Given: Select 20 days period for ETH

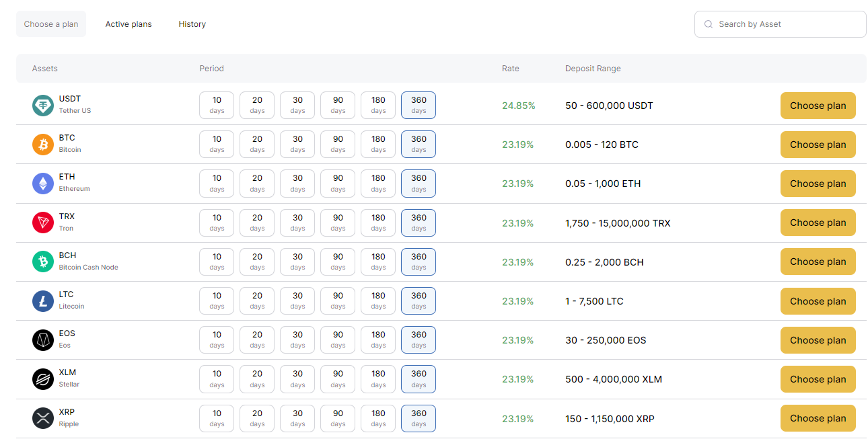Looking at the screenshot, I should click(257, 184).
